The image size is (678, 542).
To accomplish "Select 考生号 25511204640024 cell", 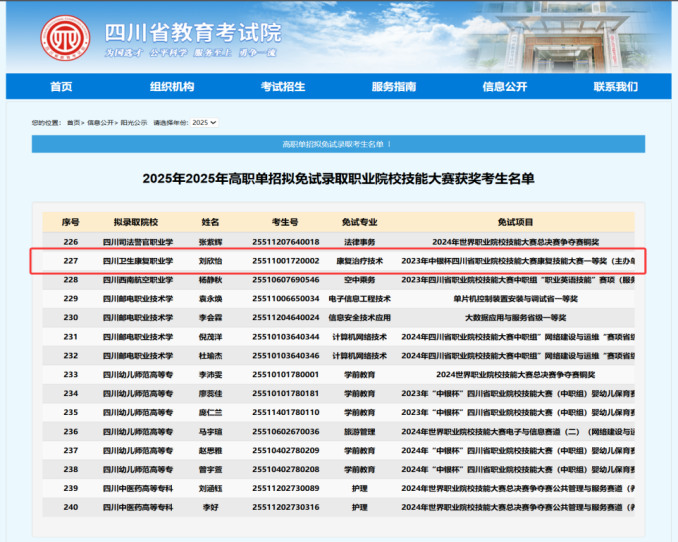I will (285, 318).
